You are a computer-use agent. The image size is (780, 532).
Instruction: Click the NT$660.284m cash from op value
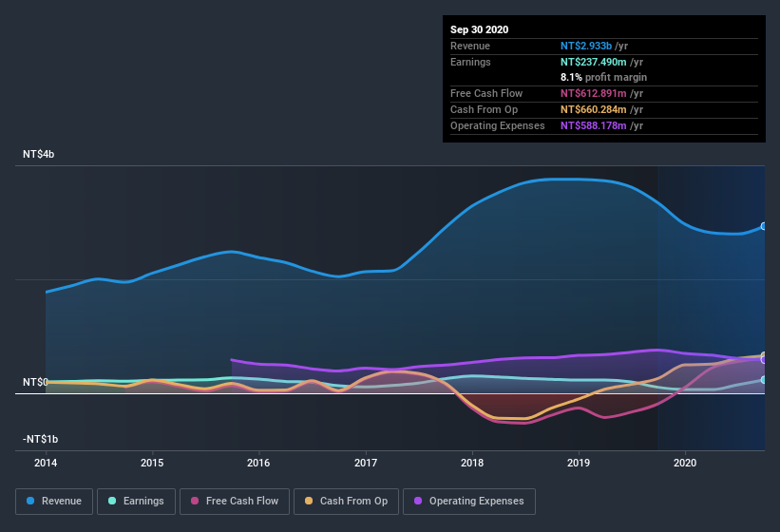tap(594, 109)
